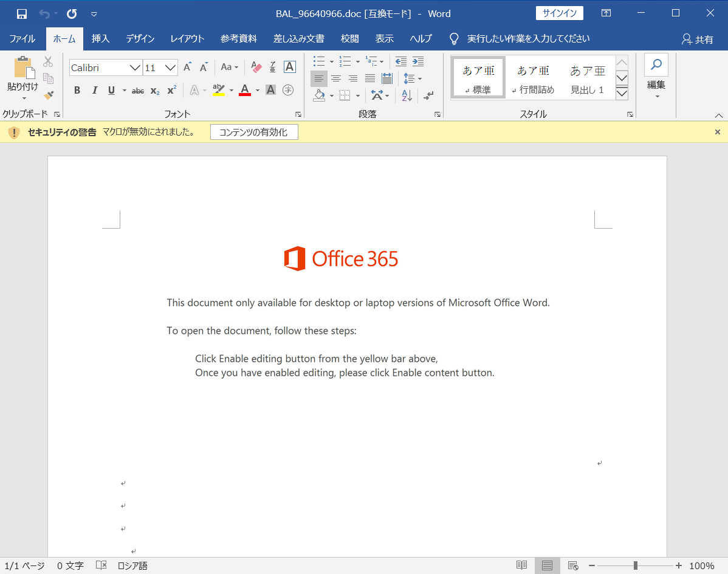Open the font color dropdown arrow

(258, 91)
